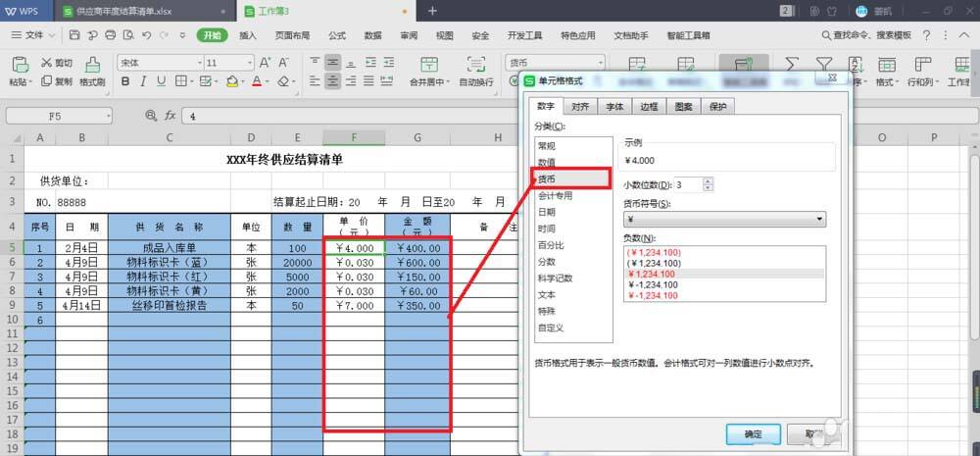Switch to the 对齐 tab in the dialog
Viewport: 980px width, 456px height.
(579, 107)
